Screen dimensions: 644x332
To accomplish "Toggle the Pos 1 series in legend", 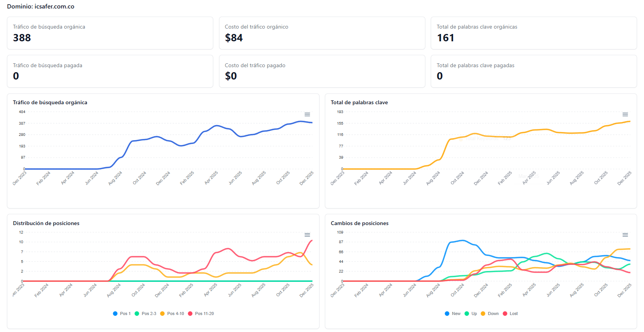I will (122, 314).
